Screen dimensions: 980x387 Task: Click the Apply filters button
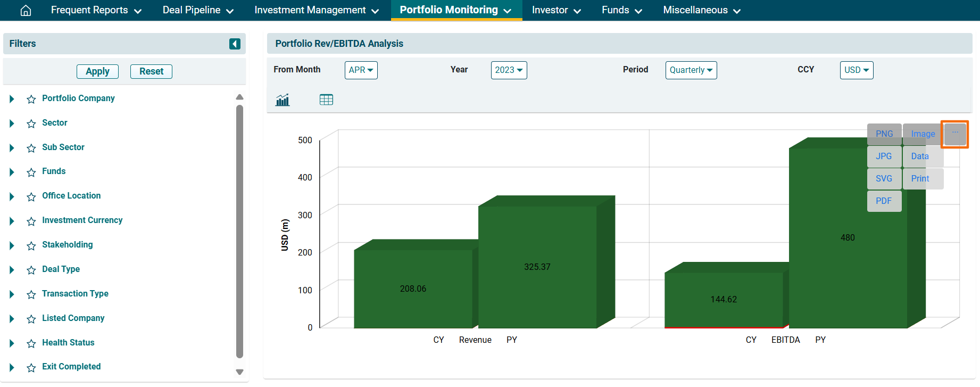[97, 71]
